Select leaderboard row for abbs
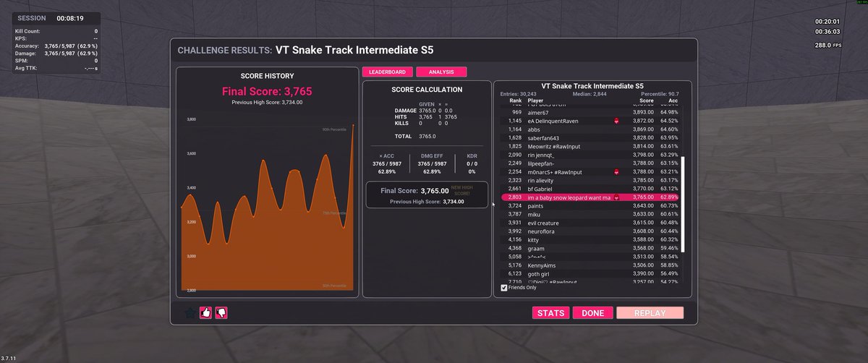The height and width of the screenshot is (363, 868). [590, 129]
